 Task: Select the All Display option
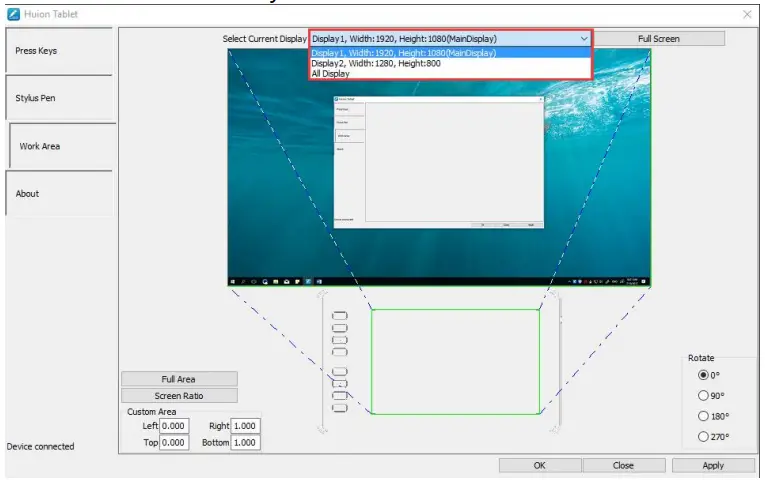pyautogui.click(x=450, y=74)
